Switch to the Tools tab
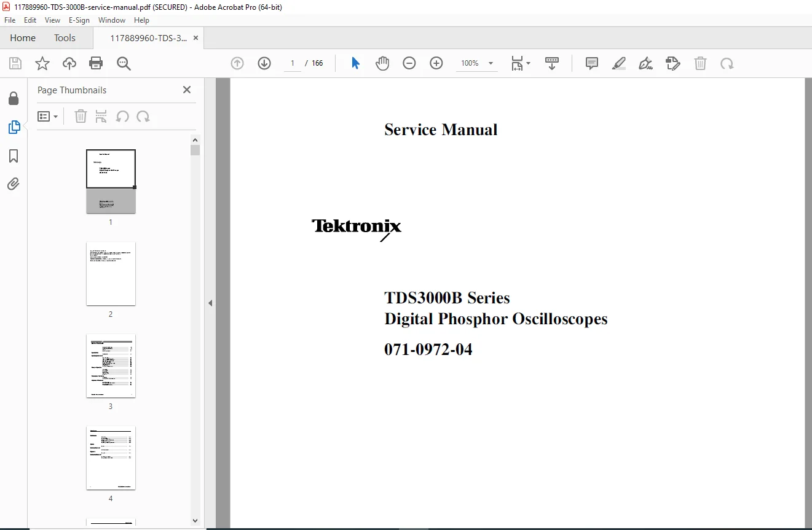The width and height of the screenshot is (812, 530). pyautogui.click(x=65, y=38)
